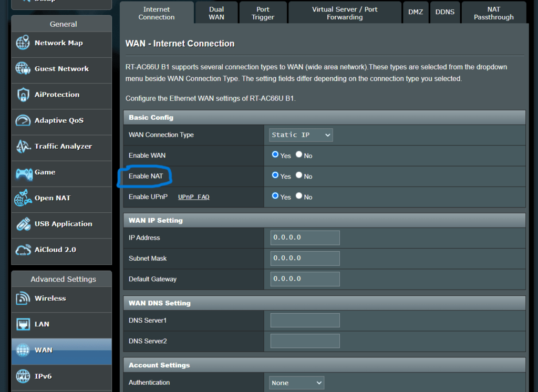Select No for Enable UPnP
Image resolution: width=538 pixels, height=392 pixels.
(x=299, y=196)
